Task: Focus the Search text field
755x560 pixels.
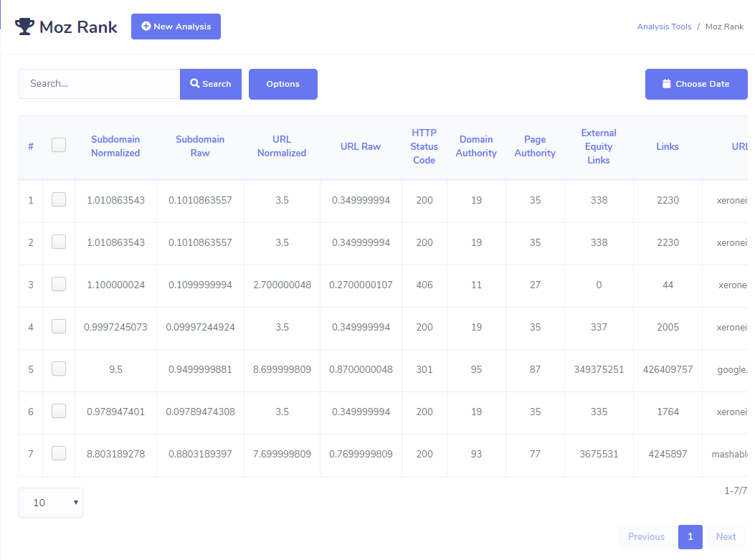Action: coord(99,84)
